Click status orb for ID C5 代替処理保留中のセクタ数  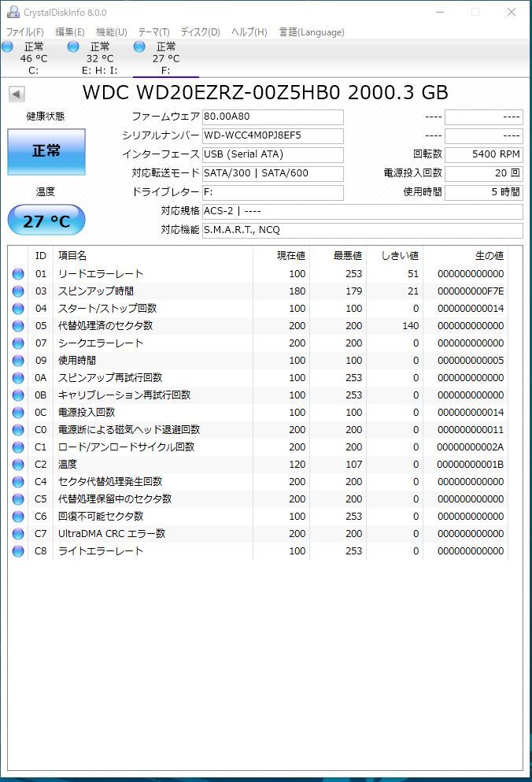[18, 499]
